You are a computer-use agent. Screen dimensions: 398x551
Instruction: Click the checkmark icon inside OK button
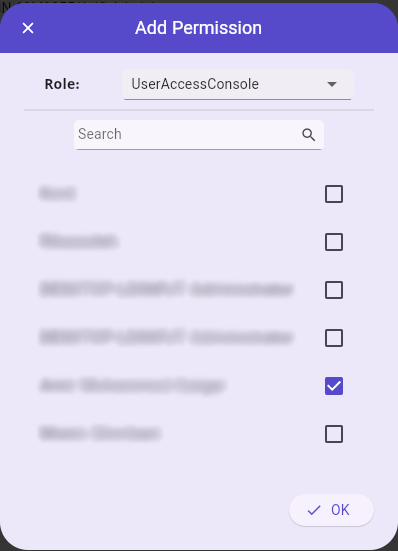point(314,510)
